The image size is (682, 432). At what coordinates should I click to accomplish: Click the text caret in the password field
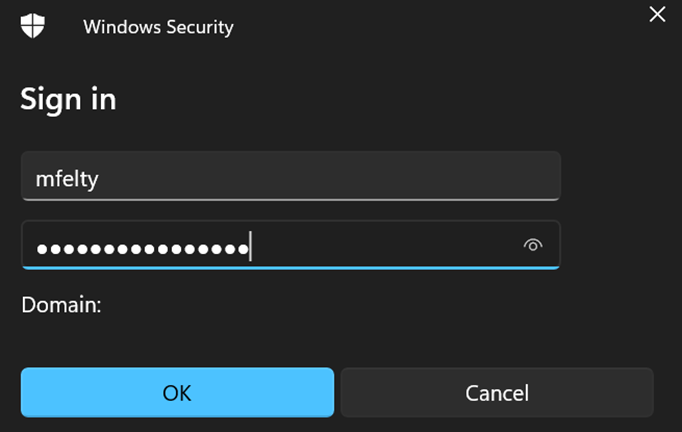pos(251,246)
